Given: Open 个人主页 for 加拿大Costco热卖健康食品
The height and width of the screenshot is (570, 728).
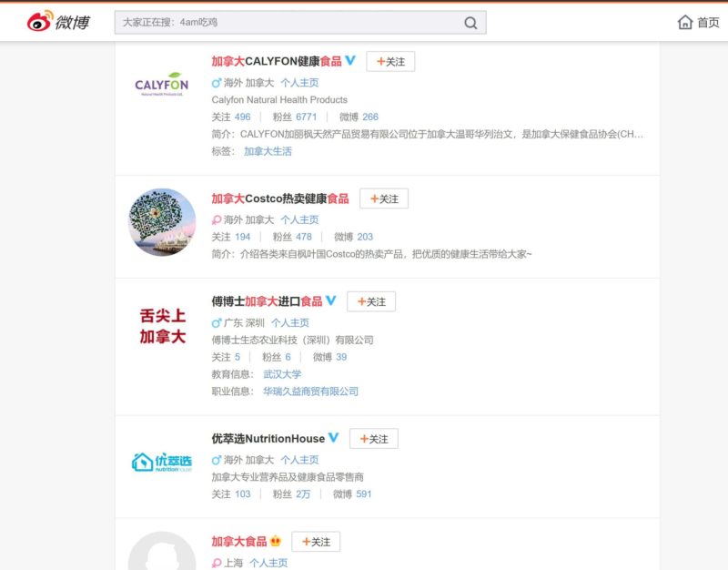Looking at the screenshot, I should (299, 219).
